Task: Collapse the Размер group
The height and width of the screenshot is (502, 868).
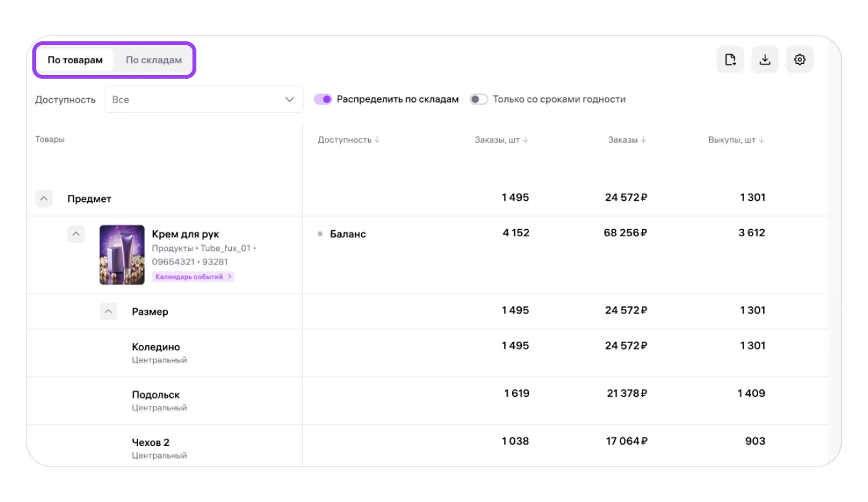Action: pos(108,312)
